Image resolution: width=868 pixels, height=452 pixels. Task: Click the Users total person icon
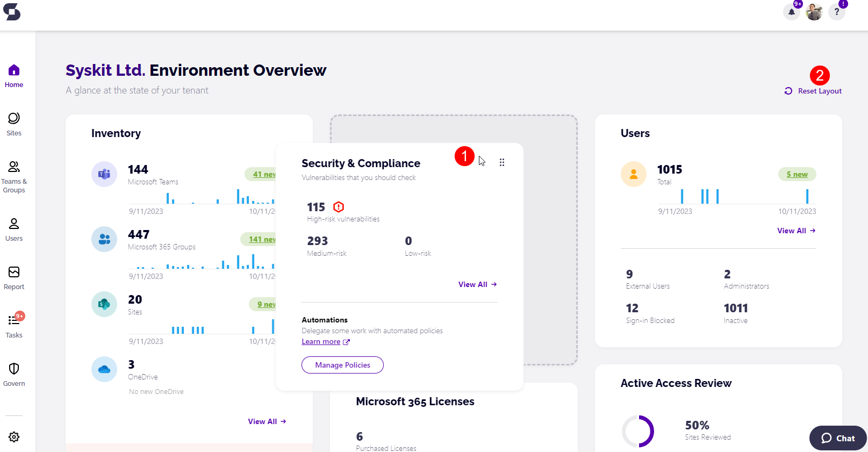coord(634,174)
